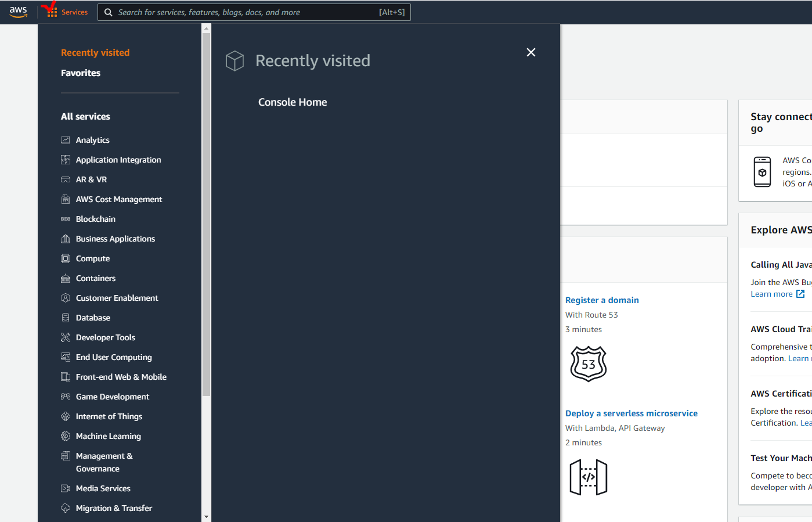Click the Compute category icon
Viewport: 812px width, 522px height.
pos(66,258)
